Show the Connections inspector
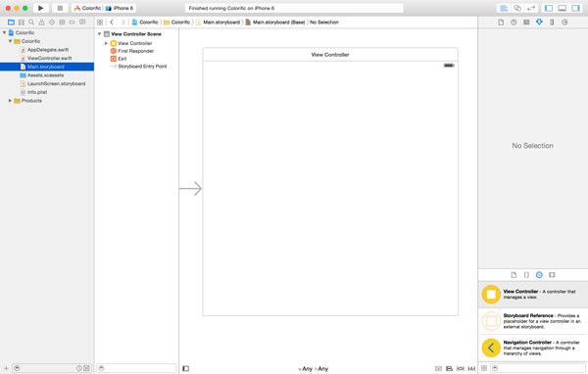The width and height of the screenshot is (588, 374). point(564,23)
